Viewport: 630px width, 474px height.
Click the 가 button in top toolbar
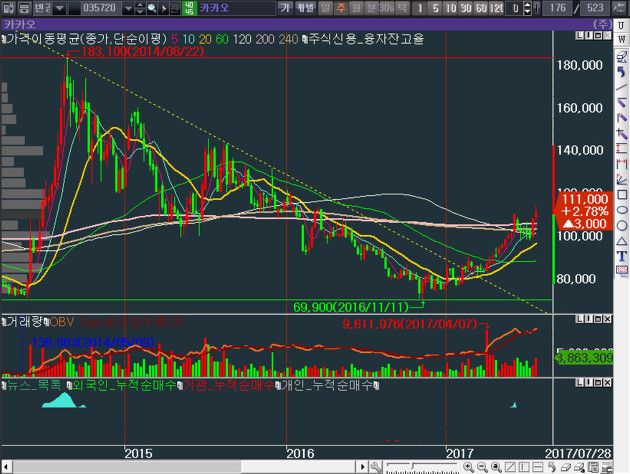pyautogui.click(x=285, y=8)
